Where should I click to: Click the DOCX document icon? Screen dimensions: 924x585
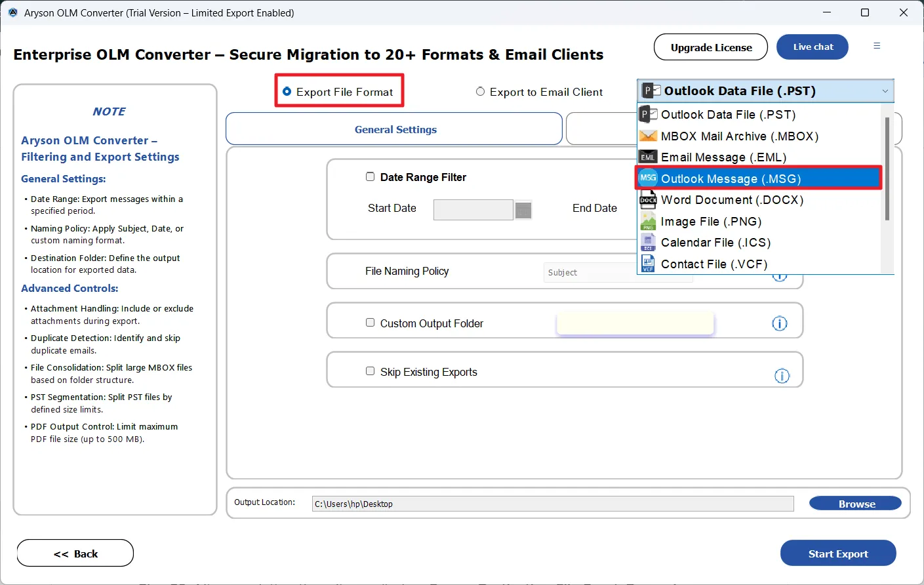tap(648, 200)
